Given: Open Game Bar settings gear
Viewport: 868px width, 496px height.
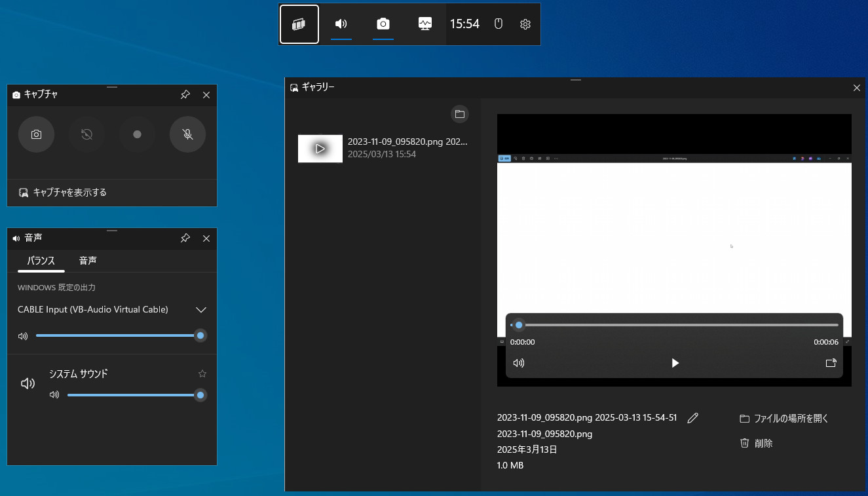Looking at the screenshot, I should pyautogui.click(x=525, y=24).
